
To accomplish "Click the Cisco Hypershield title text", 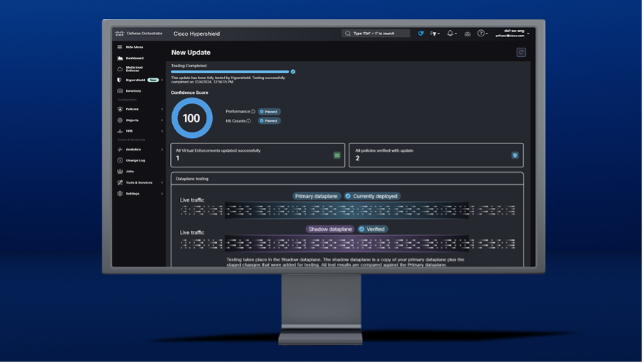I will 197,34.
